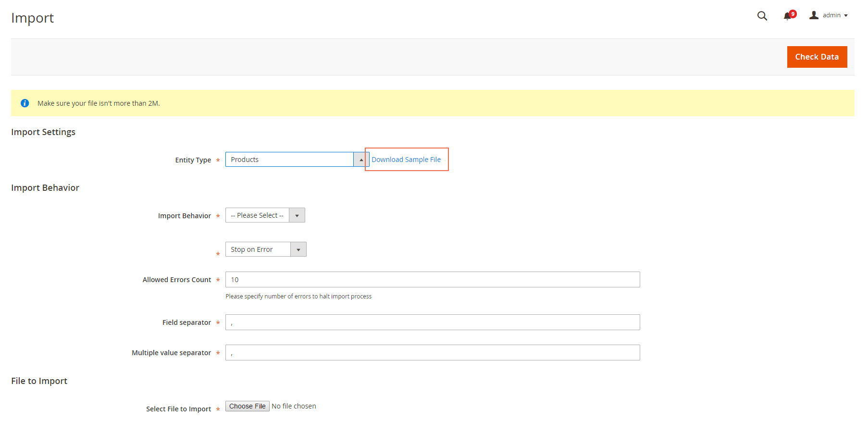Click the Check Data button
Viewport: 868px width, 421px height.
point(817,57)
